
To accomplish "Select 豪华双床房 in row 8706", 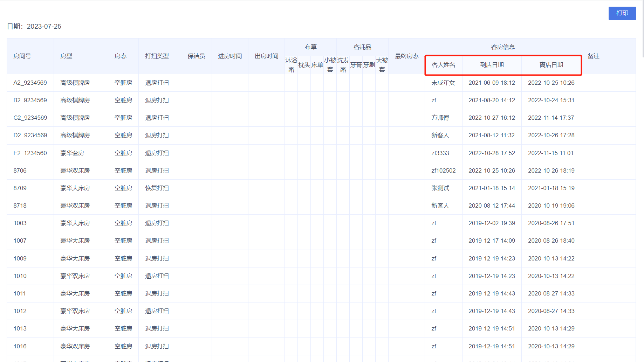I will [75, 170].
